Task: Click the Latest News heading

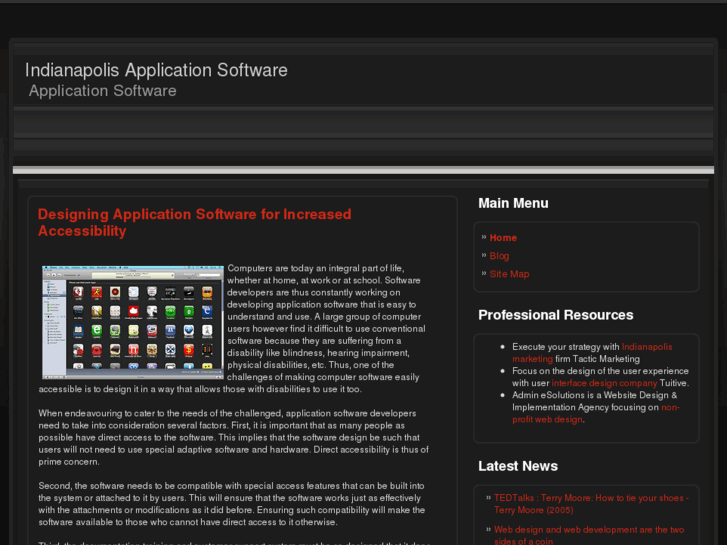Action: coord(518,466)
